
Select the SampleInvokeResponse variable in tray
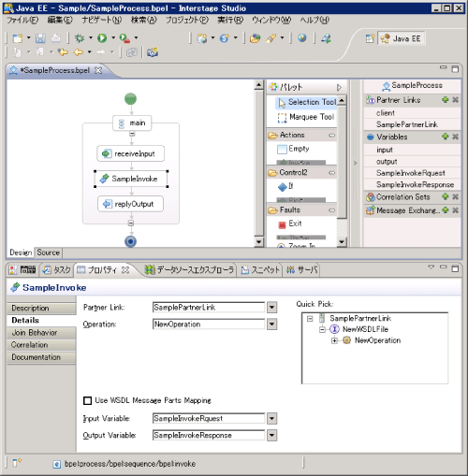pos(412,184)
